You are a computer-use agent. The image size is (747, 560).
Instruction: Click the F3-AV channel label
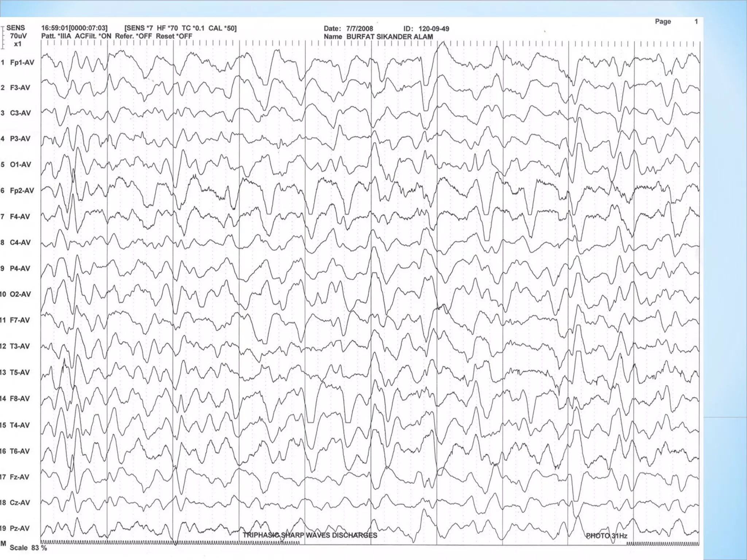click(x=20, y=87)
